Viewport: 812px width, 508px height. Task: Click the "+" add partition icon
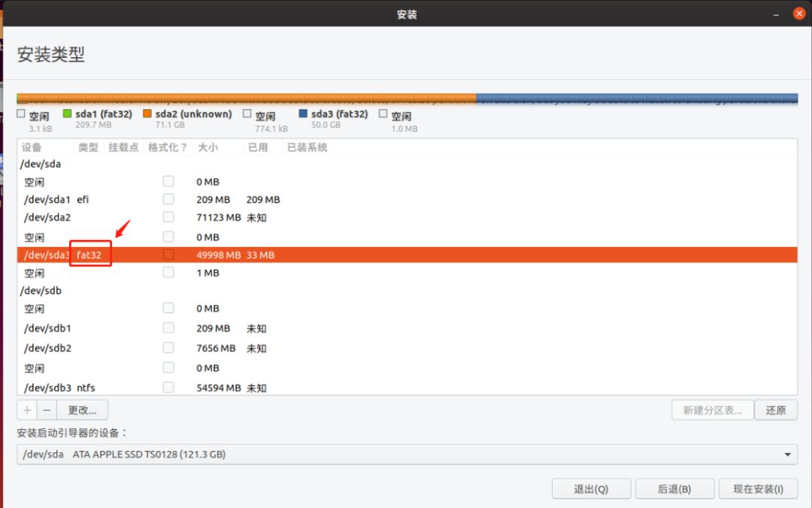click(26, 409)
